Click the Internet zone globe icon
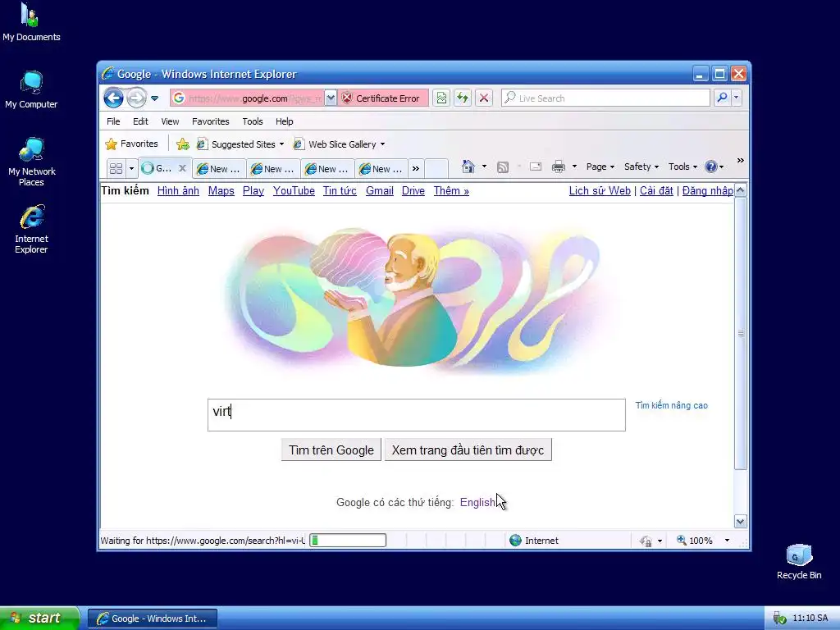Screen dimensions: 840x630 515,540
